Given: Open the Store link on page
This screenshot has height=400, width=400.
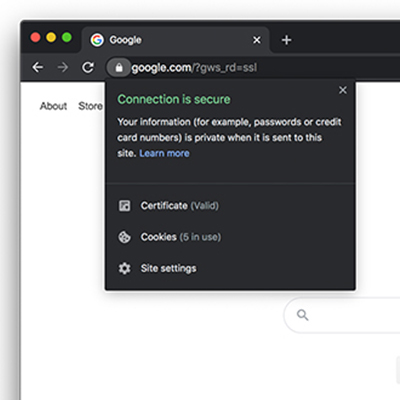Looking at the screenshot, I should click(90, 106).
